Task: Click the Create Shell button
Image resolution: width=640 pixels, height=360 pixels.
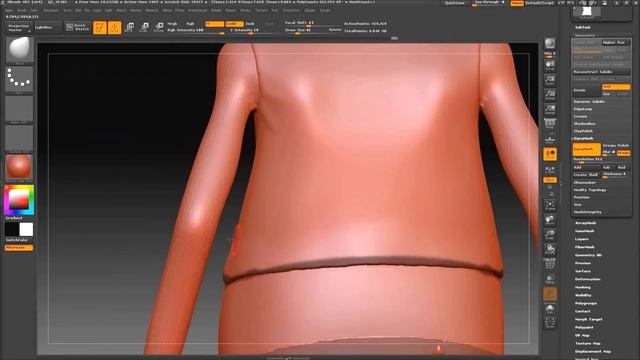Action: (x=587, y=175)
